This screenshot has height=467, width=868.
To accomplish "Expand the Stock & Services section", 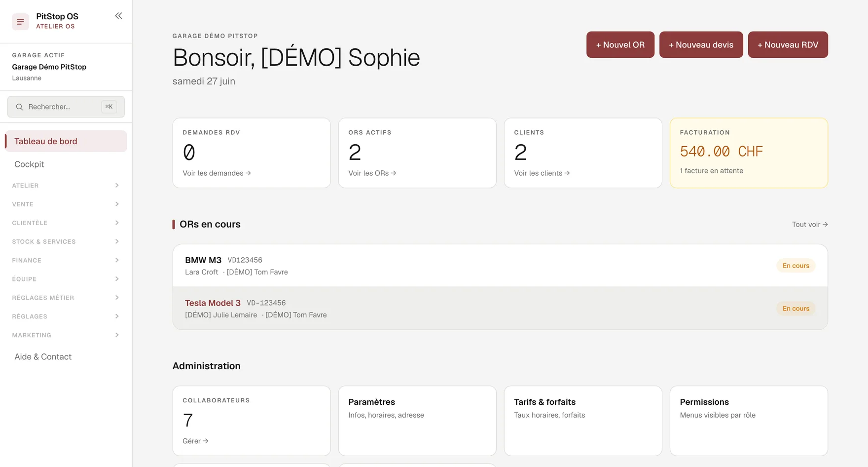I will coord(66,242).
